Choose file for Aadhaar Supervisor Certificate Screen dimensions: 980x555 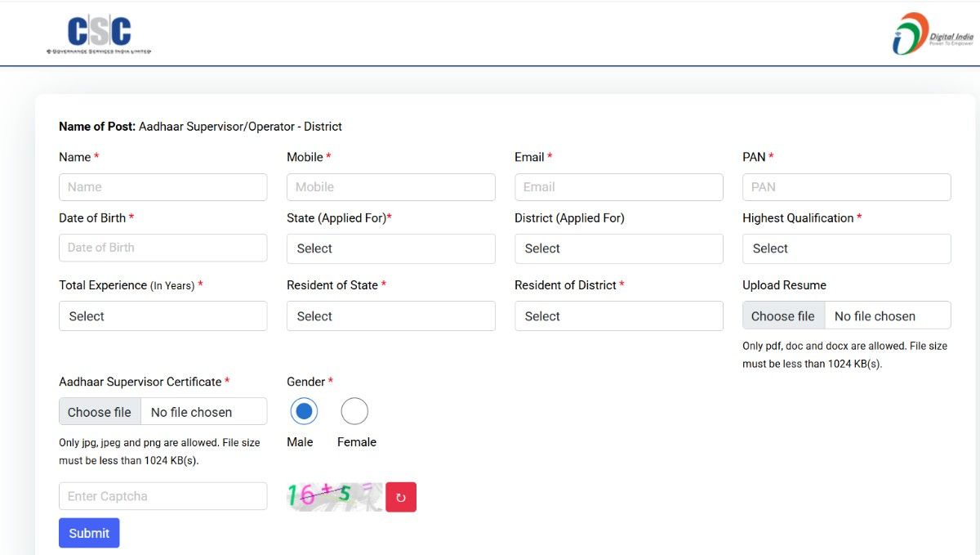[100, 412]
